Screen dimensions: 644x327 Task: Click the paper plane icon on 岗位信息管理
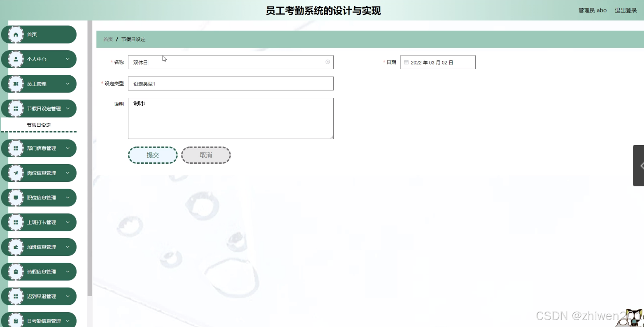[16, 173]
